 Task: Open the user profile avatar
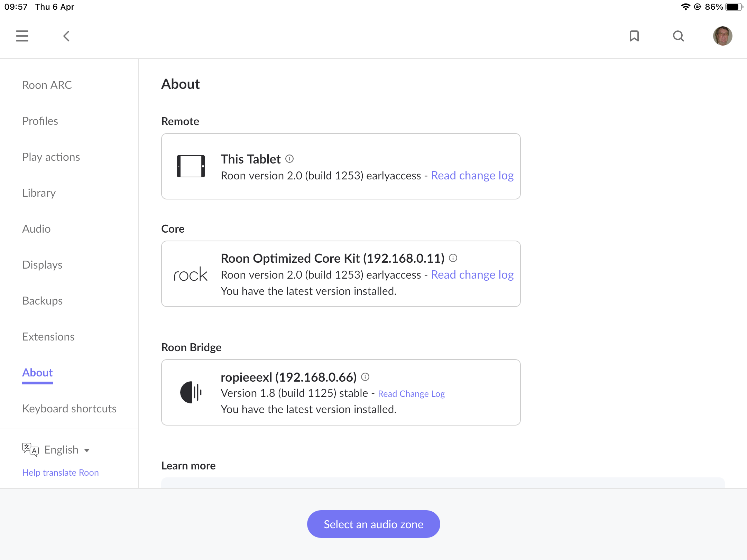click(722, 36)
